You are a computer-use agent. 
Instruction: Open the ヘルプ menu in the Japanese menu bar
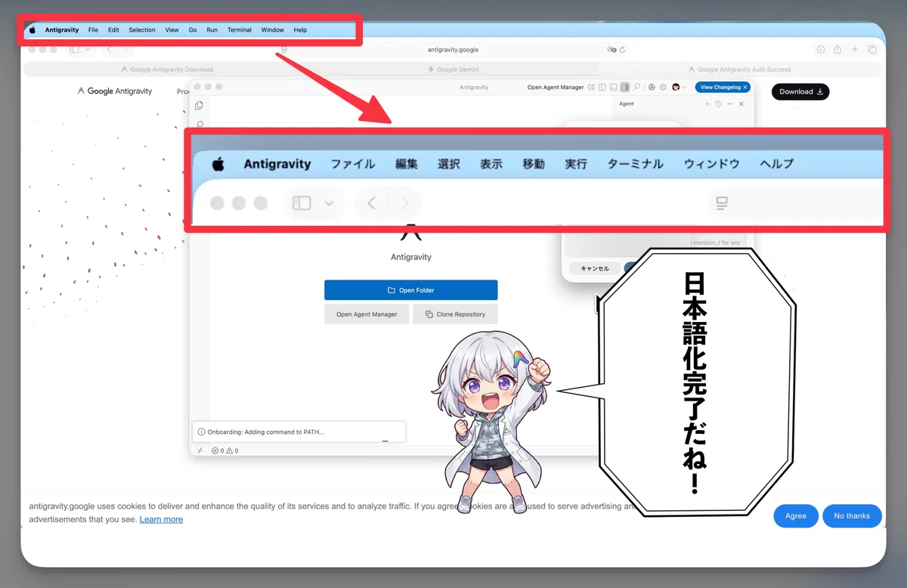[x=777, y=164]
